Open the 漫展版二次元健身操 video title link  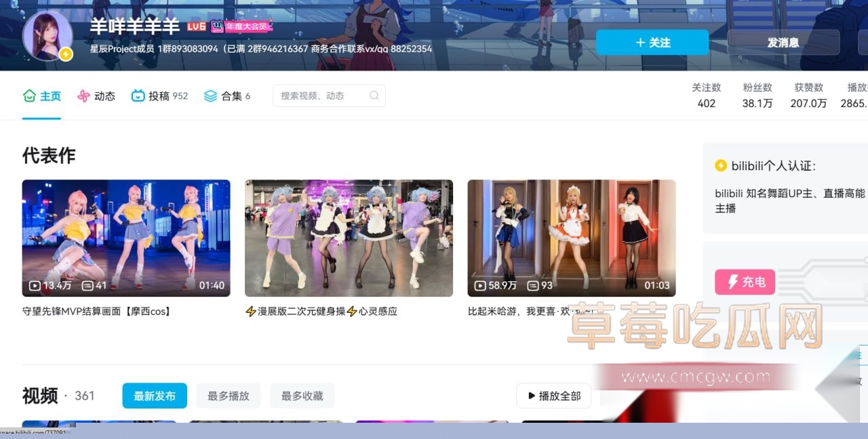coord(321,312)
